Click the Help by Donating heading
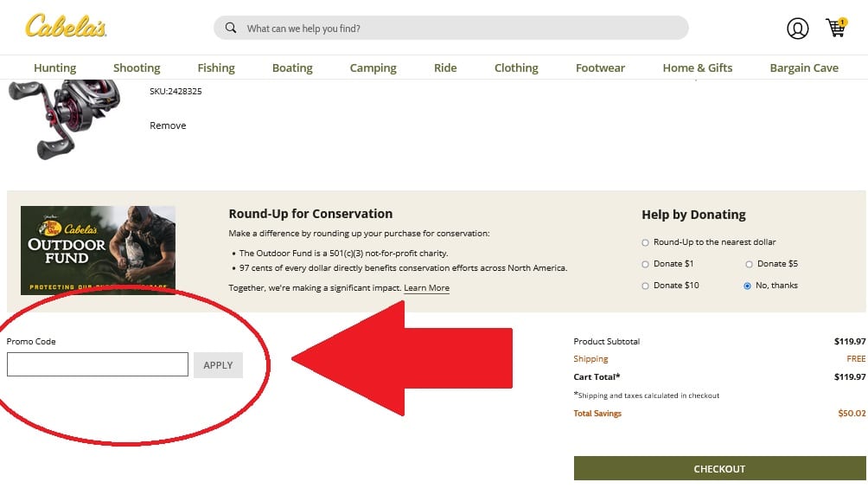The height and width of the screenshot is (495, 868). click(693, 215)
